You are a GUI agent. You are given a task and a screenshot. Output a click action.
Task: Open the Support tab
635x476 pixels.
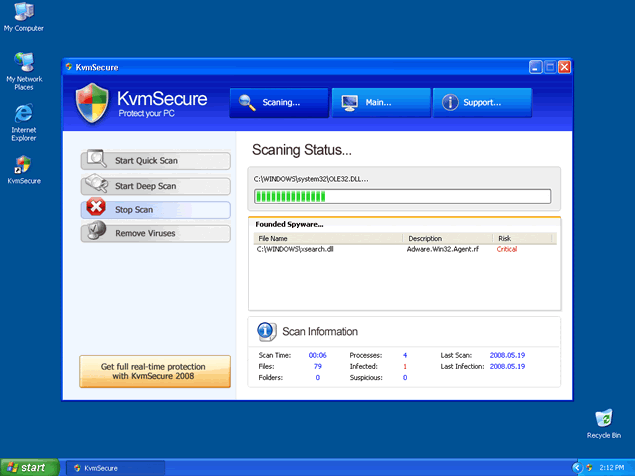click(481, 102)
